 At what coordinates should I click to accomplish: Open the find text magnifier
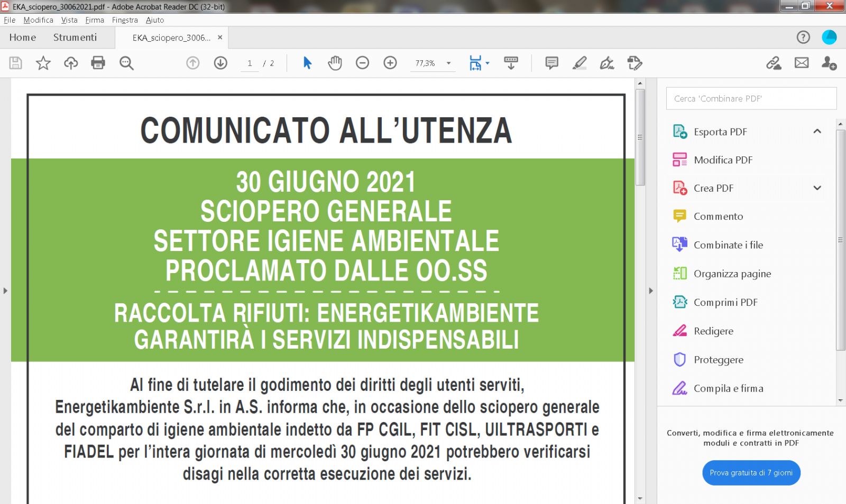126,63
